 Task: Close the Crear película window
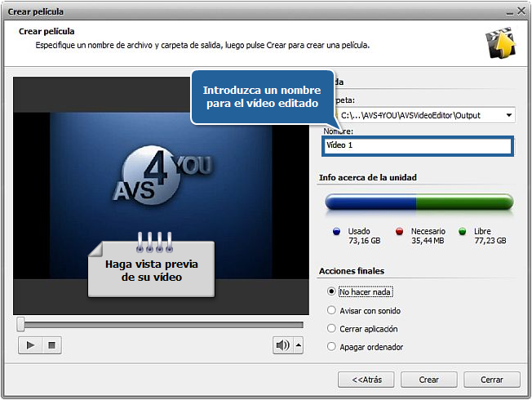coord(521,11)
